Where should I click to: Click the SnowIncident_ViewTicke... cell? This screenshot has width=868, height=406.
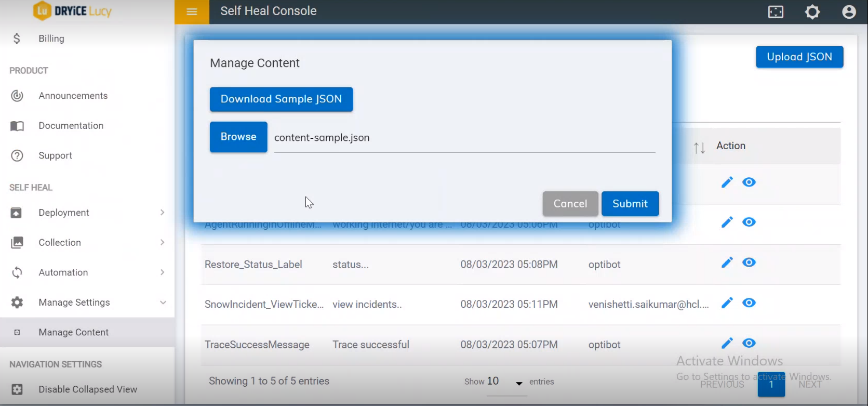tap(264, 305)
